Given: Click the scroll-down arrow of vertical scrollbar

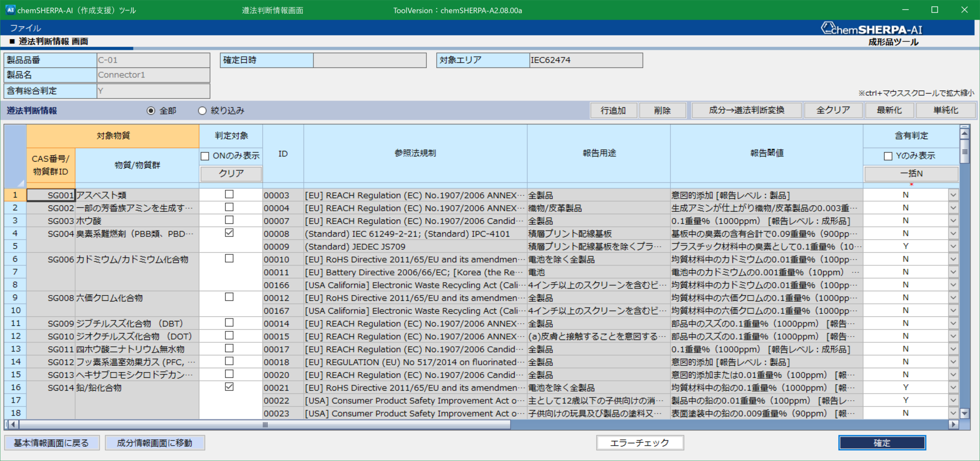Looking at the screenshot, I should tap(965, 413).
